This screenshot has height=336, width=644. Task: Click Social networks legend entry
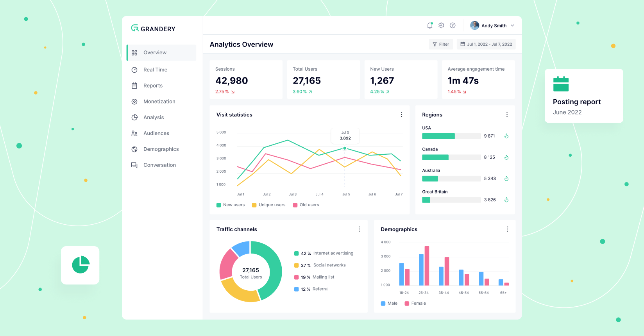tap(320, 265)
